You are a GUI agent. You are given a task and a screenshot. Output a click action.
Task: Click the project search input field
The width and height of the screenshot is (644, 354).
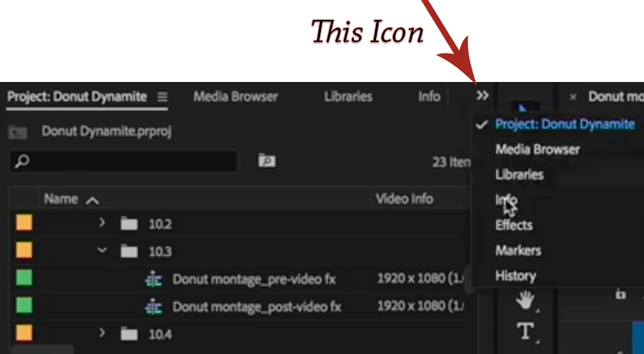tap(123, 161)
